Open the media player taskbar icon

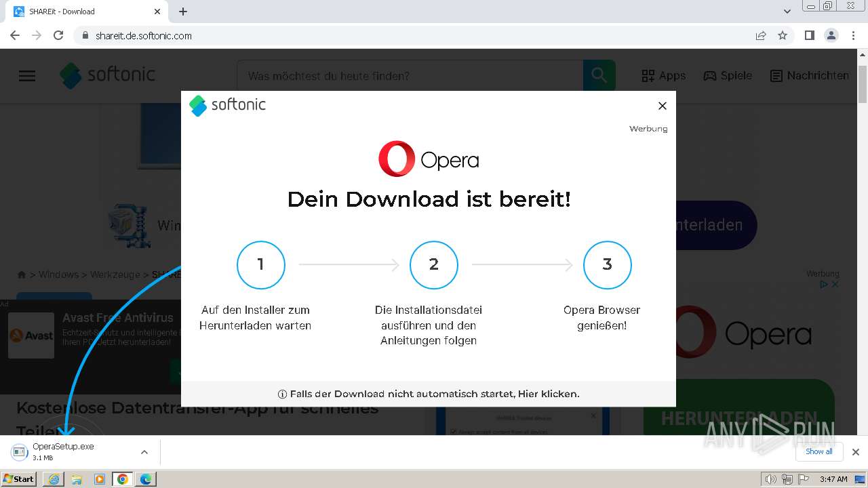pyautogui.click(x=100, y=479)
